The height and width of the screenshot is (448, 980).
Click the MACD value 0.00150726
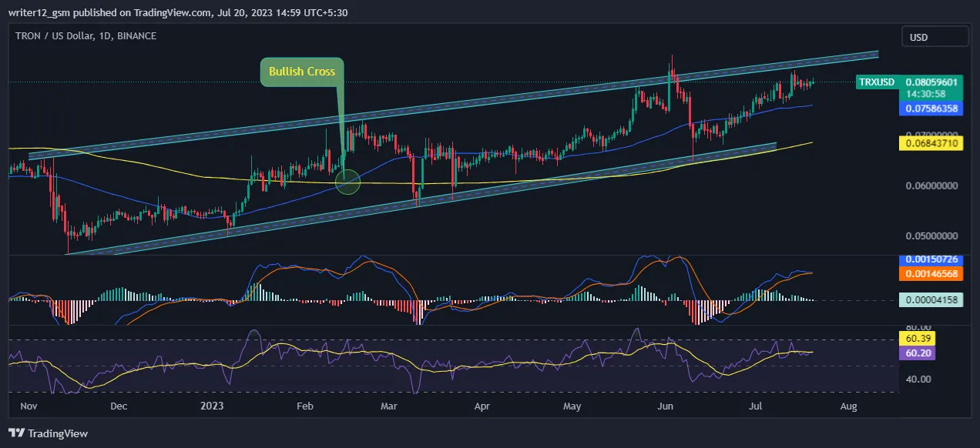tap(931, 262)
